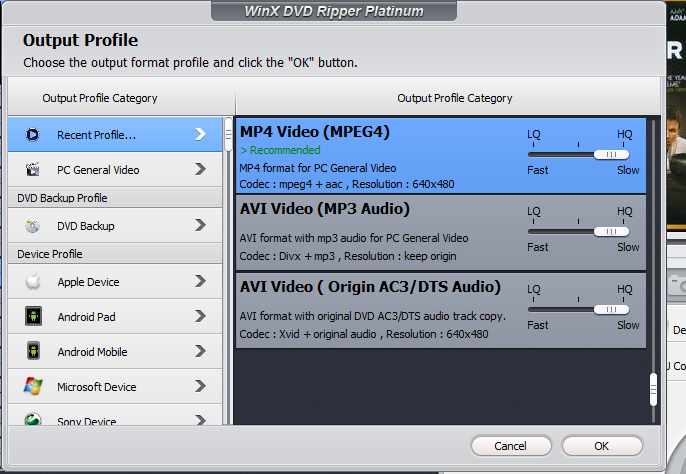Click the Android Mobile robot icon
Screen dimensions: 686x474
click(x=33, y=351)
